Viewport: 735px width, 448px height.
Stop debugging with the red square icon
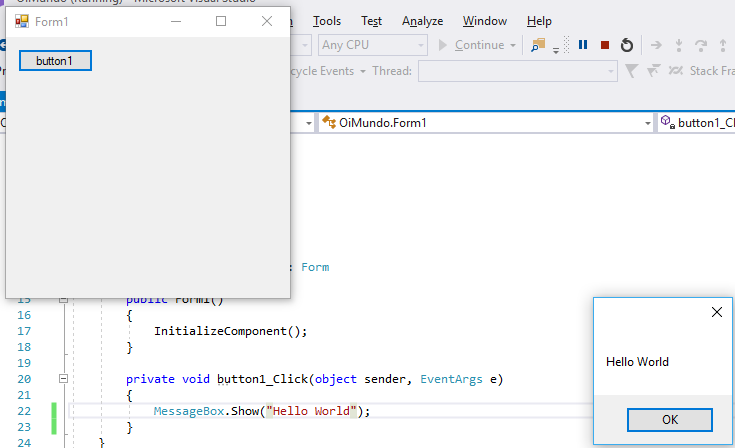[605, 45]
